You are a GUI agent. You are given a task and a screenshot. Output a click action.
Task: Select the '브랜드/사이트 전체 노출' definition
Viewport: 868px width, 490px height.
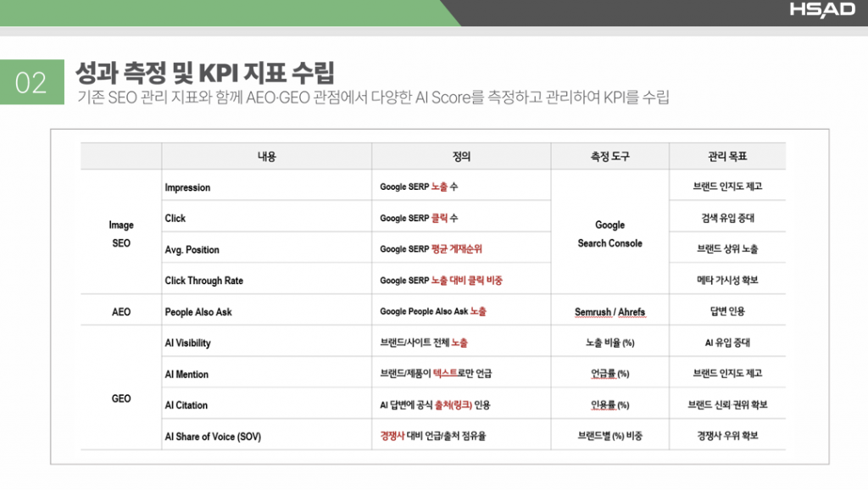coord(424,342)
